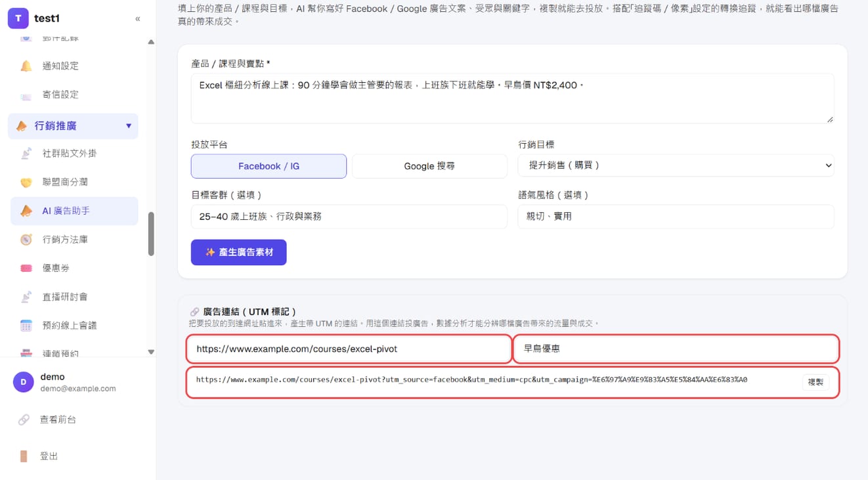Image resolution: width=868 pixels, height=480 pixels.
Task: Click the bell icon beside 通知設定
Action: click(x=26, y=66)
